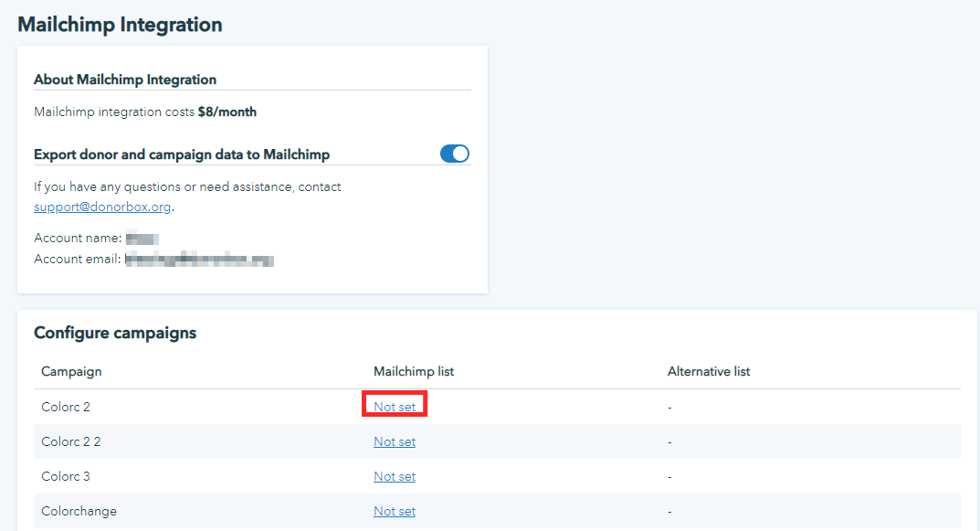980x531 pixels.
Task: Click 'Not set' for Colorc 2 campaign
Action: (x=395, y=407)
